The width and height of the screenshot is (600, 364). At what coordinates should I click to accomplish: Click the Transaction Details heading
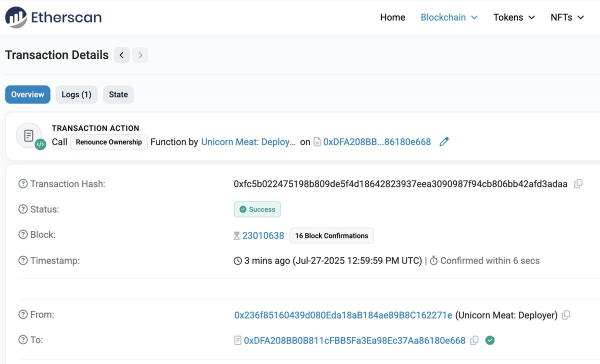pos(57,55)
